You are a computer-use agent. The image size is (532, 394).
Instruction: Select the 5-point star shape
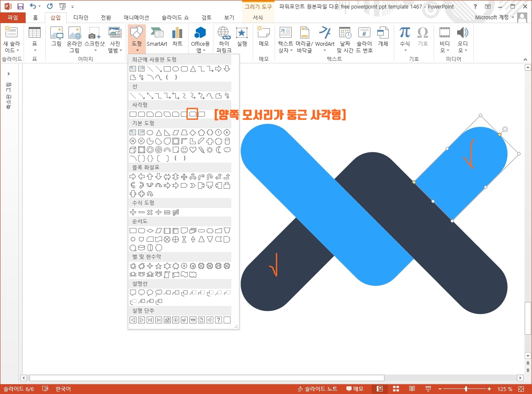[158, 266]
